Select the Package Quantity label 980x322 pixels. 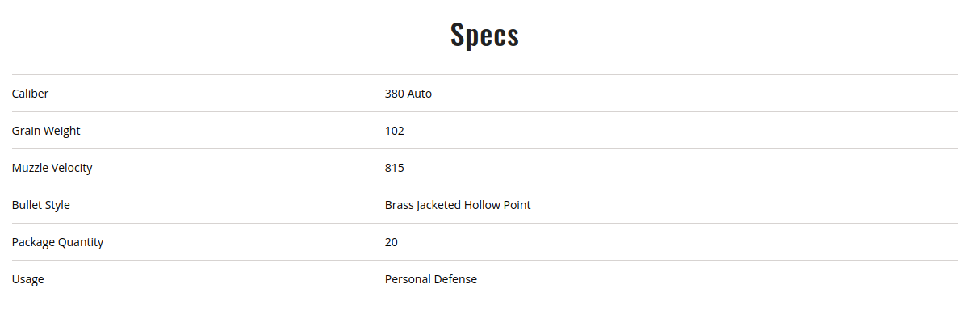point(57,242)
